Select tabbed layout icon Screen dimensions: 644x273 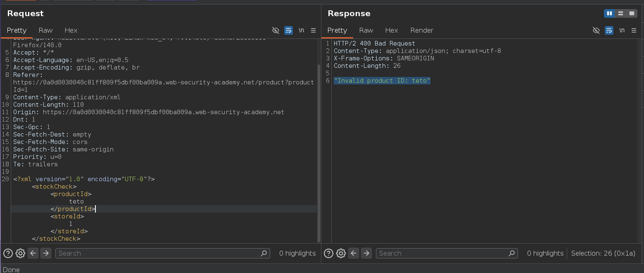click(x=632, y=14)
